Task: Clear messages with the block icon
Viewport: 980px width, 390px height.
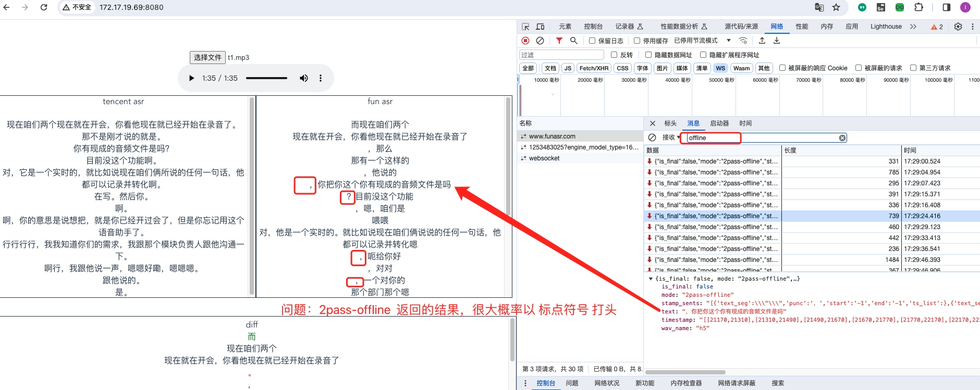Action: [x=652, y=137]
